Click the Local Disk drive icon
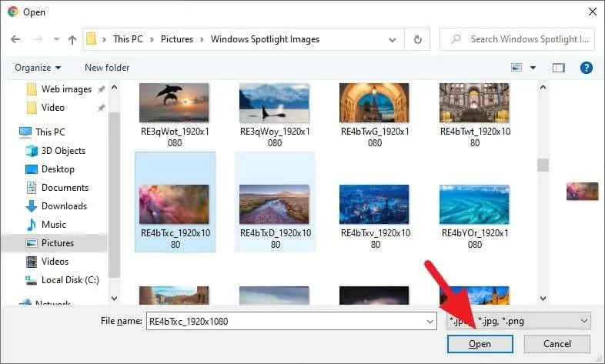Viewport: 605px width, 364px height. [x=31, y=280]
